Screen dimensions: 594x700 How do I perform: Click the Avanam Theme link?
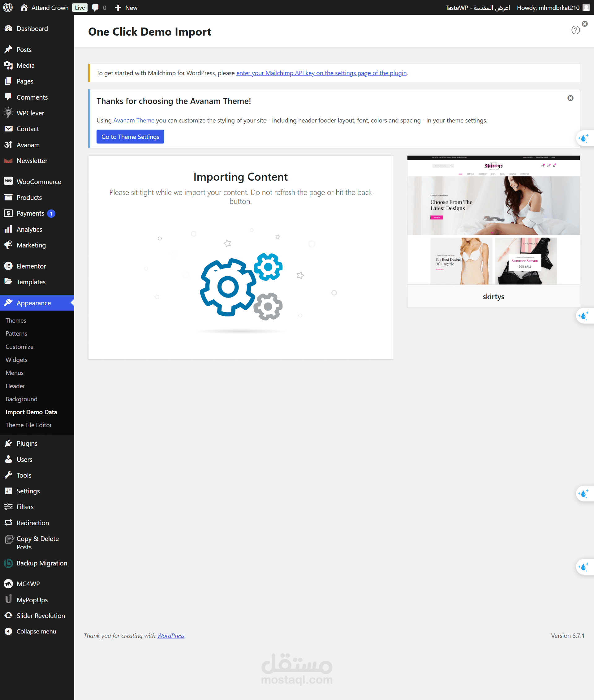pos(134,121)
